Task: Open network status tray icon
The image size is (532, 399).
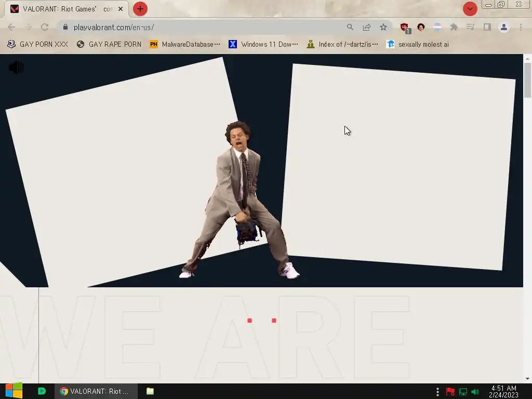Action: tap(463, 392)
